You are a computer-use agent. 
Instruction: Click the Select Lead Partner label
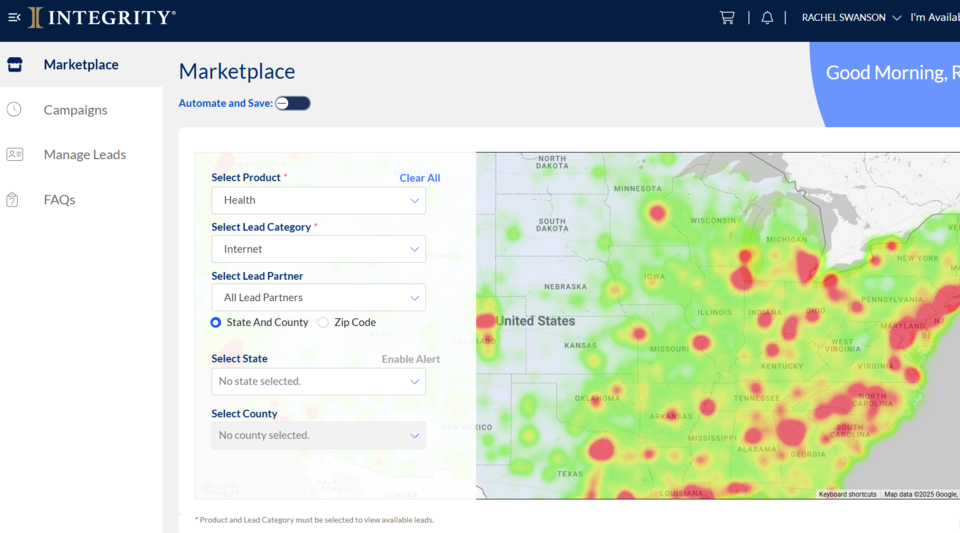tap(257, 276)
